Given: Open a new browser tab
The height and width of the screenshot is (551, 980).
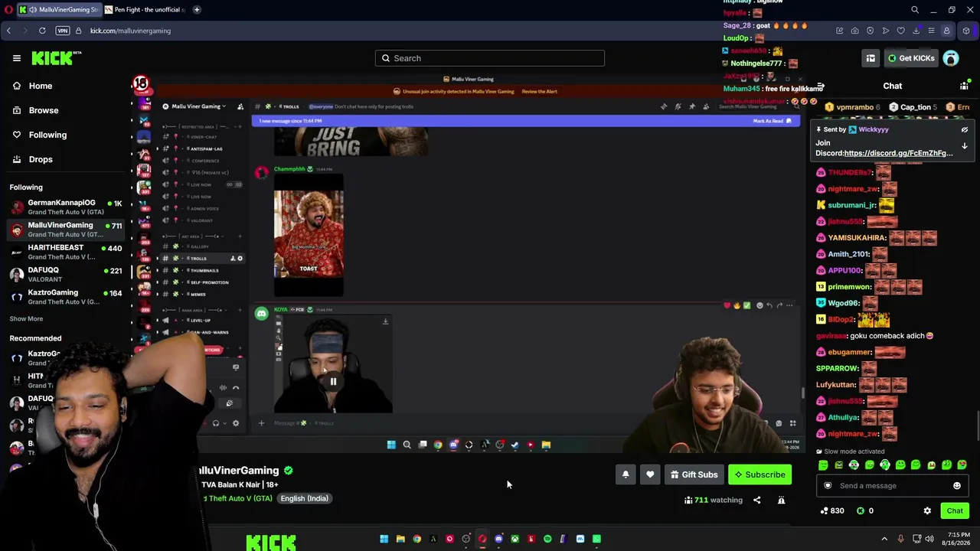Looking at the screenshot, I should coord(197,10).
